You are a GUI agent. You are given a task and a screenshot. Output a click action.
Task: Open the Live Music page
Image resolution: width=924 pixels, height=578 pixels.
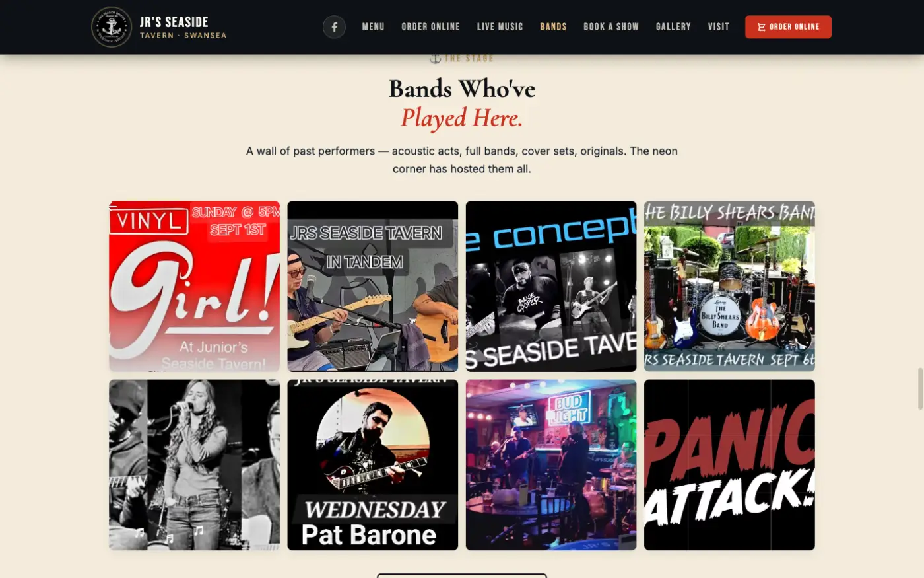tap(500, 27)
